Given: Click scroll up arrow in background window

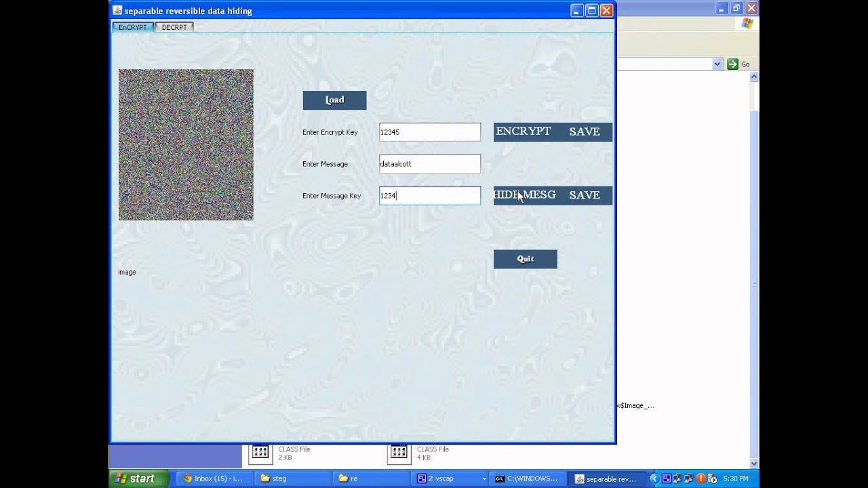Looking at the screenshot, I should click(x=754, y=78).
